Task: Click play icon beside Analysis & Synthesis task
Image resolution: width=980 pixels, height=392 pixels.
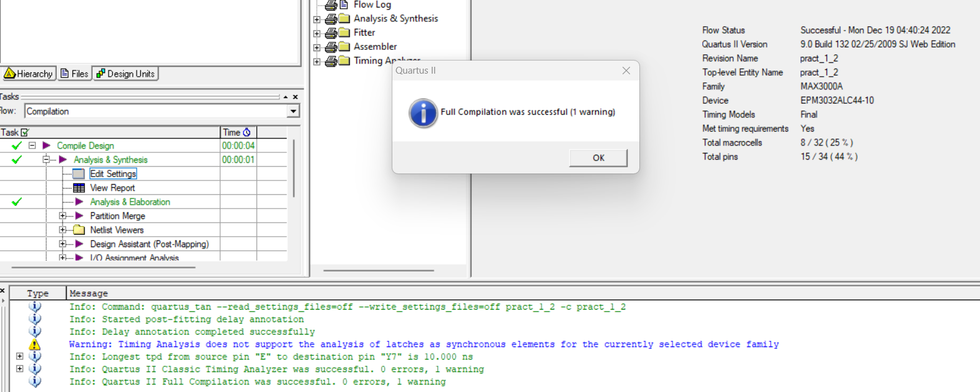Action: click(62, 160)
